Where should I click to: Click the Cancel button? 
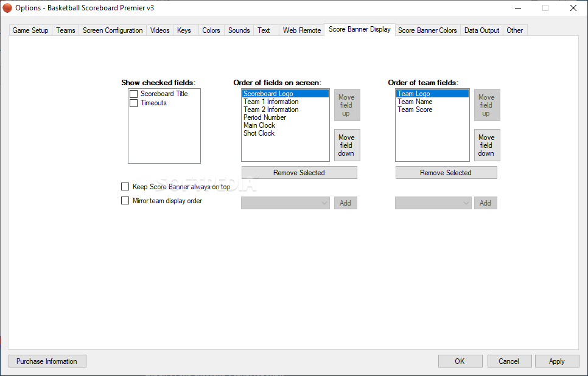(x=509, y=361)
